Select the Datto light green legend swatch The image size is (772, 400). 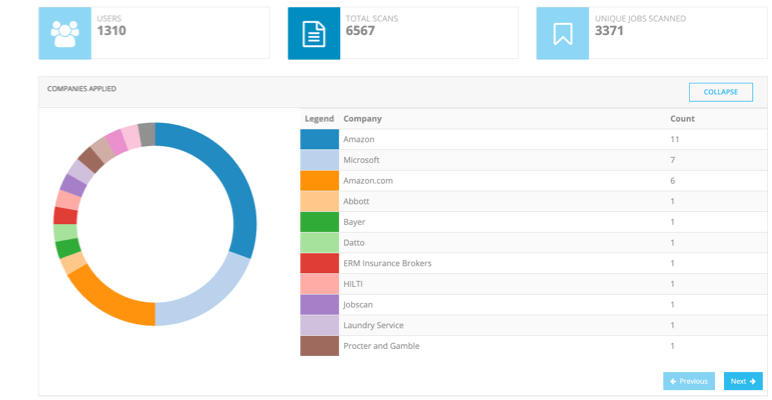[320, 243]
